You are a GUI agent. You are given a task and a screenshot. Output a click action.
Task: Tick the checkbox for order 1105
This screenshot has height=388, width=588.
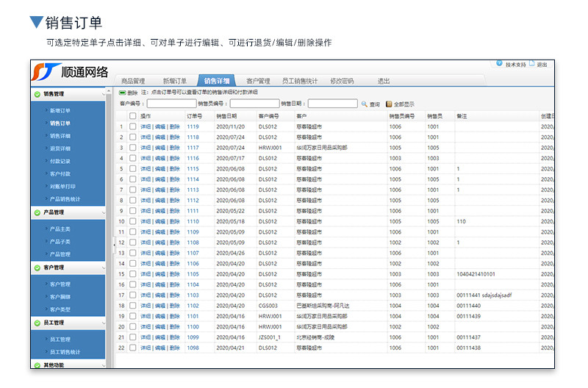(x=133, y=273)
